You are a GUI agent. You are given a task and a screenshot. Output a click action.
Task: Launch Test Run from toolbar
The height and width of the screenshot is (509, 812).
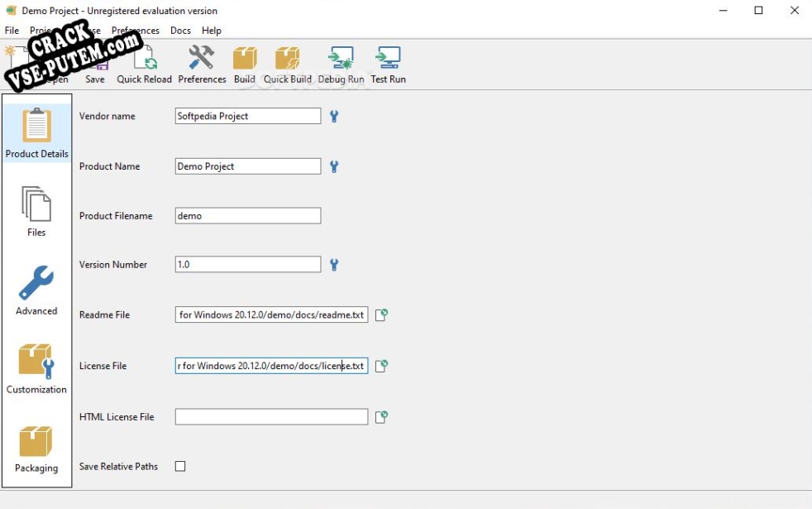(388, 65)
